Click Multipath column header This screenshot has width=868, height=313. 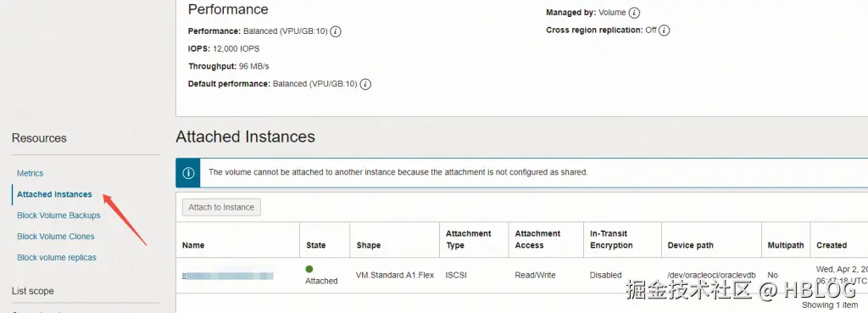[x=786, y=245]
